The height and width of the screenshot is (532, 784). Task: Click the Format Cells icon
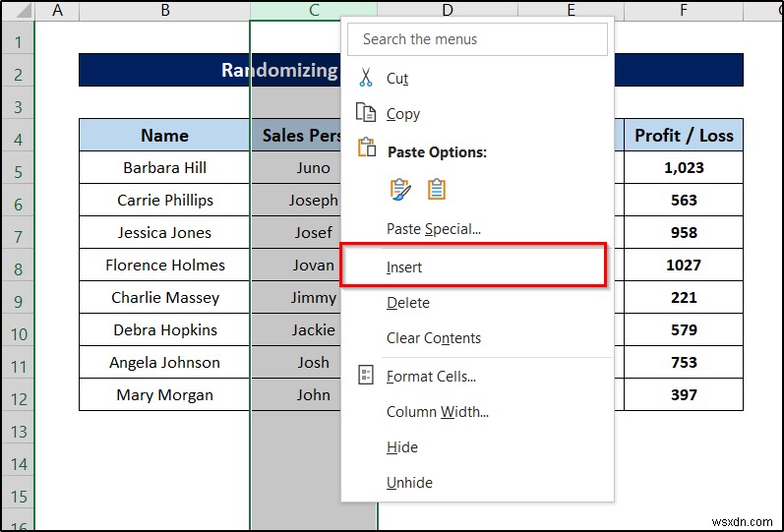pyautogui.click(x=366, y=375)
